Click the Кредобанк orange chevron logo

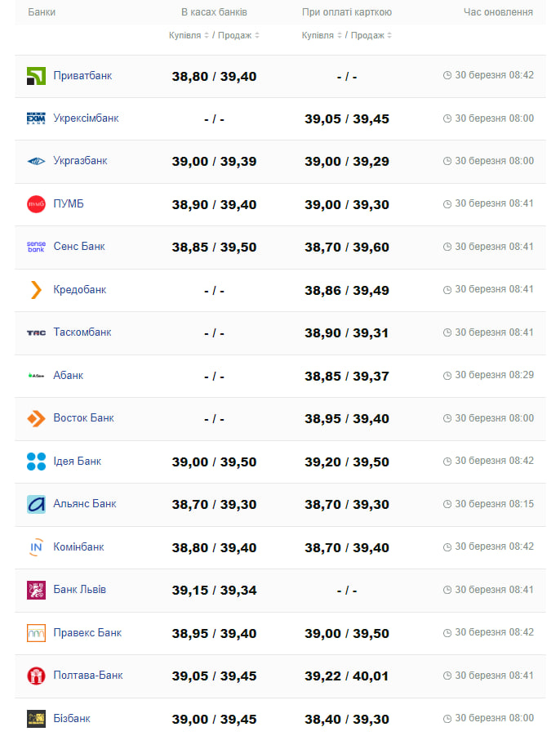click(x=36, y=290)
